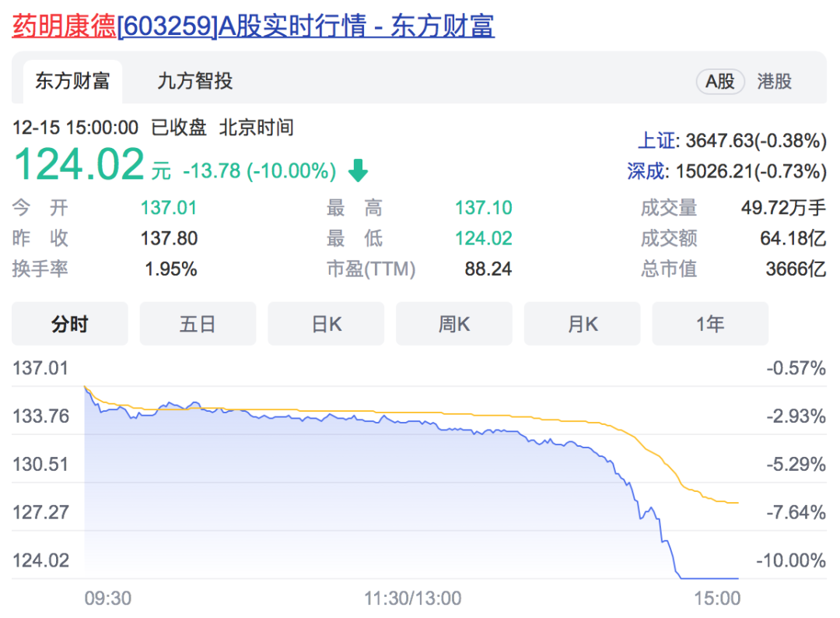Image resolution: width=840 pixels, height=618 pixels.
Task: Show the 周K weekly candlestick chart
Action: 453,324
